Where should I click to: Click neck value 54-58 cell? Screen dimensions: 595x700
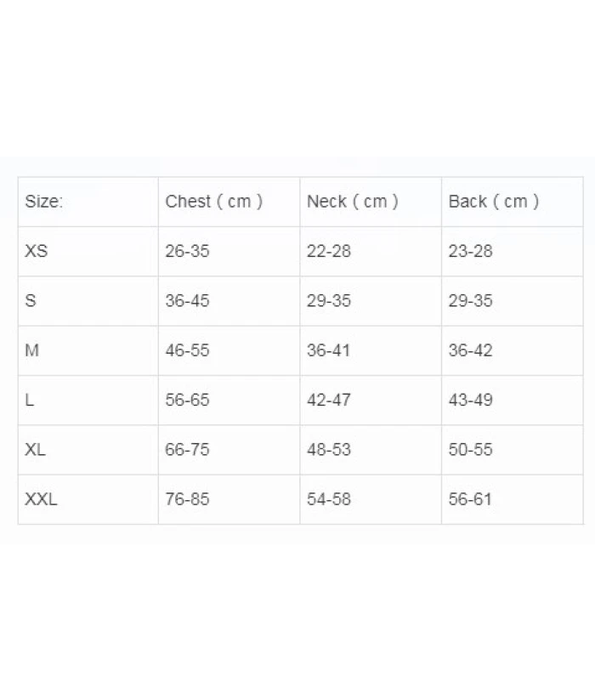pyautogui.click(x=329, y=499)
